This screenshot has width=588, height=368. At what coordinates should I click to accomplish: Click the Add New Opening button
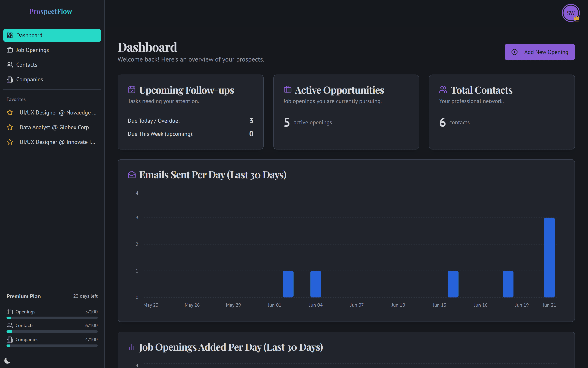(540, 52)
